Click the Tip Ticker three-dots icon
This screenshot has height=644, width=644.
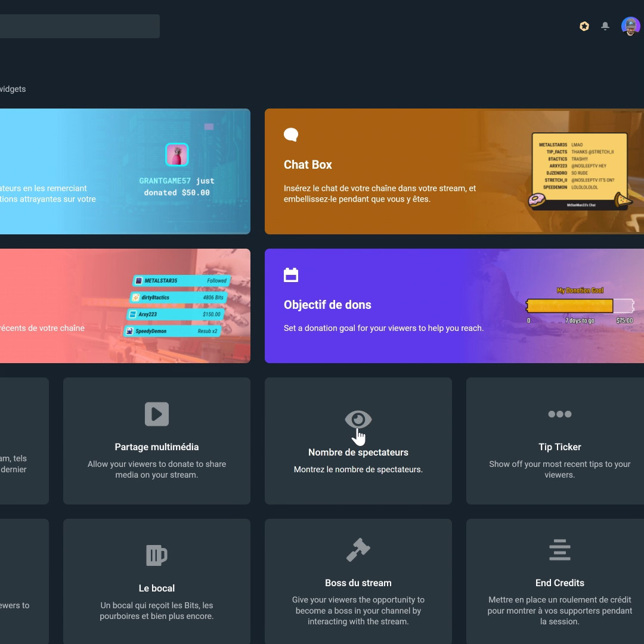click(559, 414)
